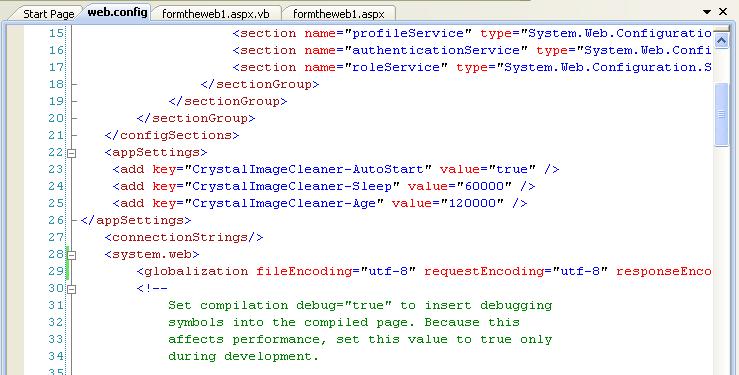Click the CrystalImageCleaner-Age key text
Image resolution: width=739 pixels, height=375 pixels.
[284, 203]
